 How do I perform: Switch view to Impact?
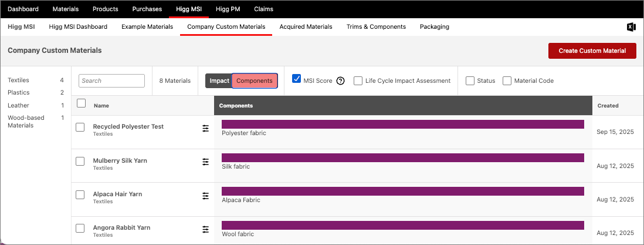(x=219, y=80)
